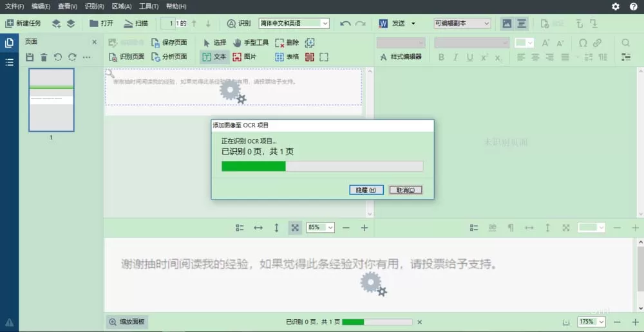Click 识别页面 recognize page
This screenshot has width=644, height=332.
tap(126, 57)
